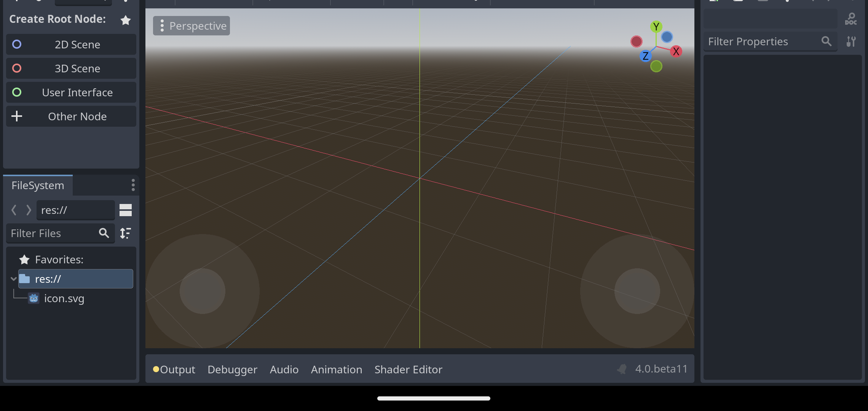The image size is (868, 411).
Task: Toggle the favorite star beside Create Root Node
Action: pyautogui.click(x=126, y=20)
